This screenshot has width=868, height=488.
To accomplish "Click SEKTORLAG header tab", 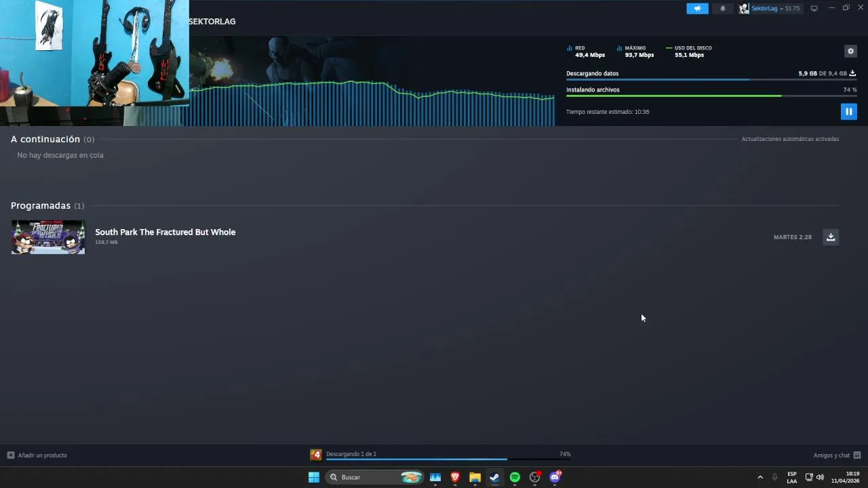I will 212,22.
